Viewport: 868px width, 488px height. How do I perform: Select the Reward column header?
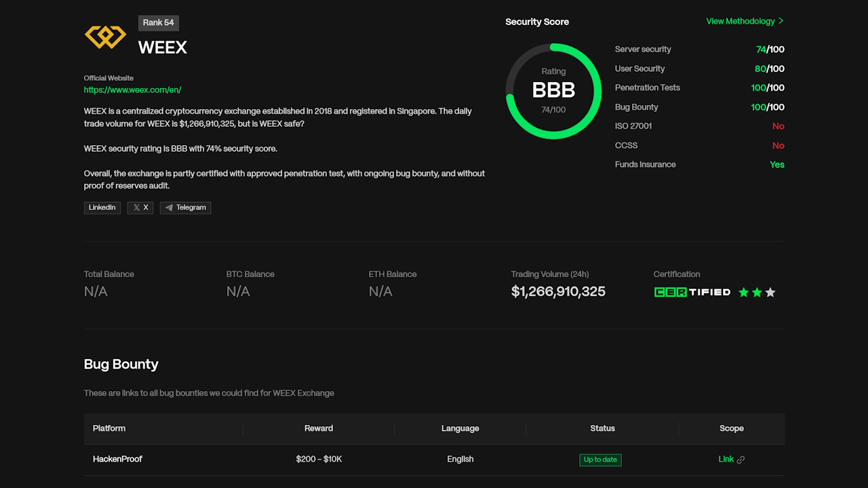coord(319,428)
